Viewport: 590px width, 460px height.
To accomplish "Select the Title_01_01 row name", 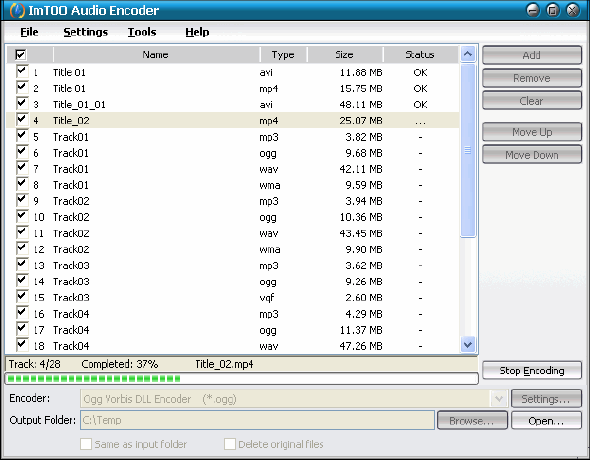I will click(x=79, y=105).
